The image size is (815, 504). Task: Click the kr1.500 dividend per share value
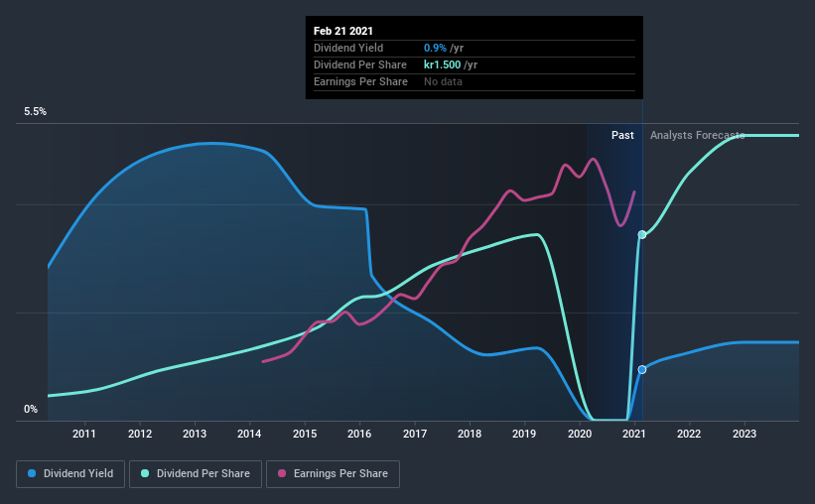pyautogui.click(x=443, y=64)
